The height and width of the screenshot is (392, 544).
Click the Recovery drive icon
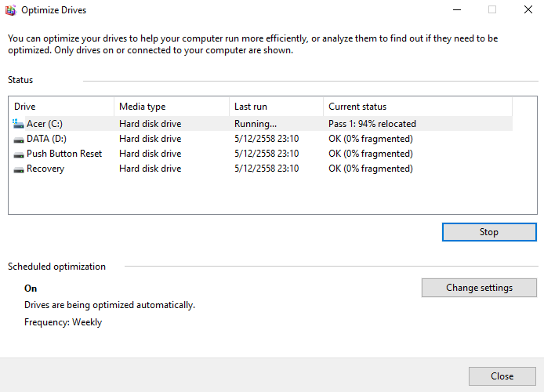[x=19, y=169]
